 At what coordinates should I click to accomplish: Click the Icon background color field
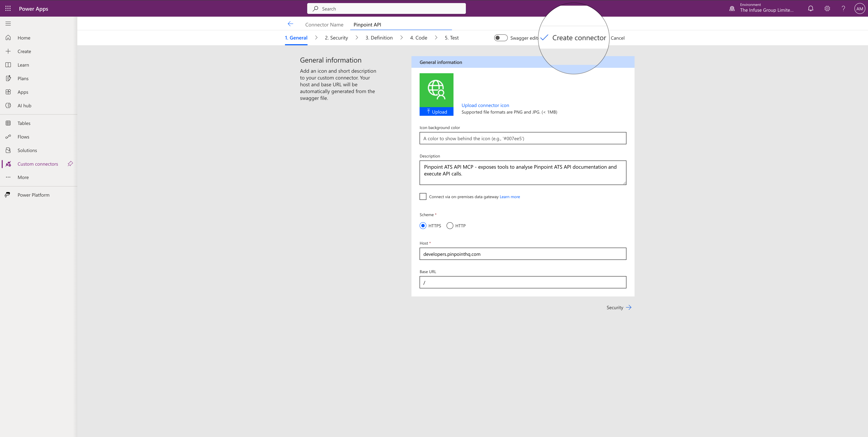[x=523, y=138]
